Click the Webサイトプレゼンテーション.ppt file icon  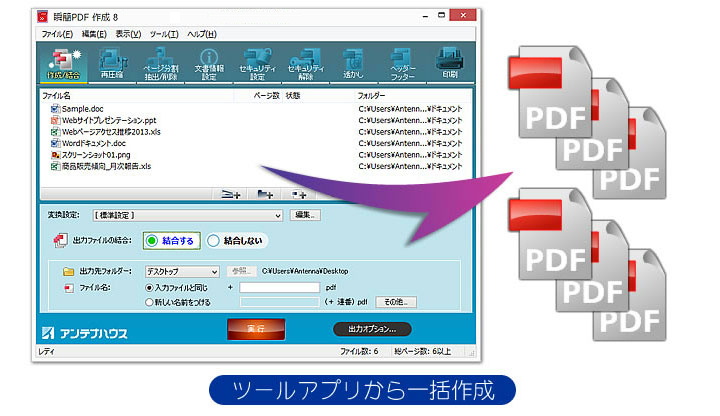(55, 120)
